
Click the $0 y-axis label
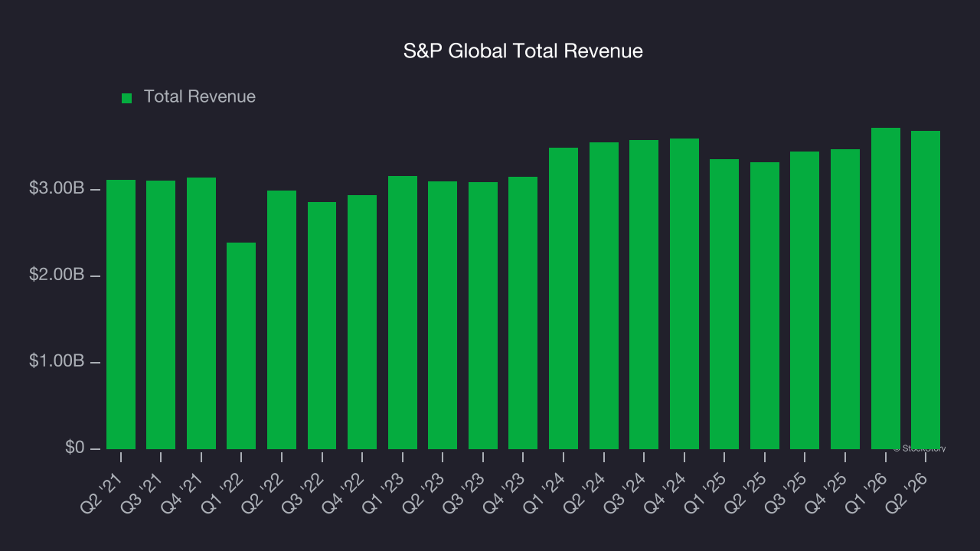73,448
